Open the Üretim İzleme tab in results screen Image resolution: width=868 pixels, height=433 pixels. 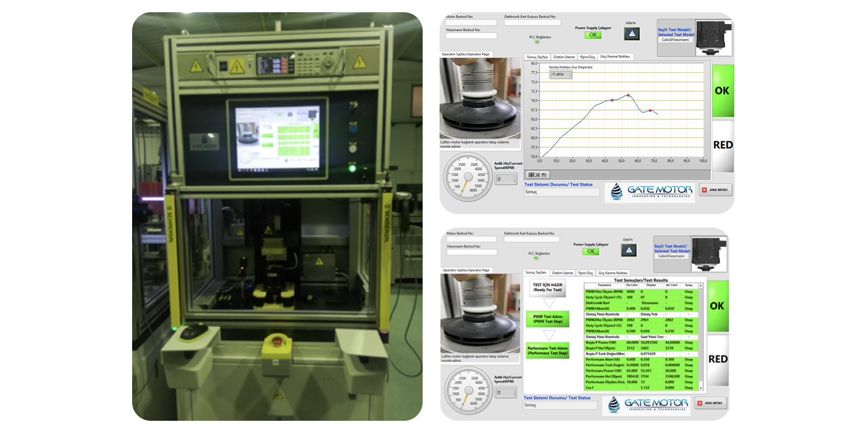(563, 272)
